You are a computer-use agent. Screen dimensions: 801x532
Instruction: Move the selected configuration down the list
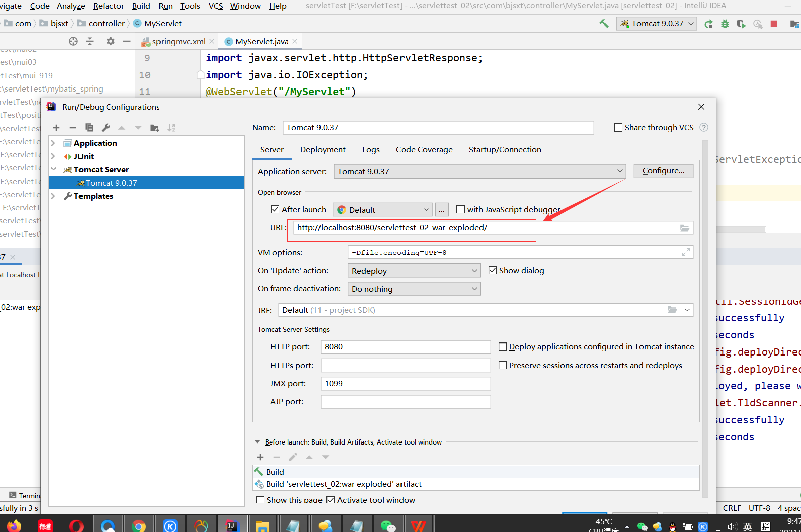(138, 128)
